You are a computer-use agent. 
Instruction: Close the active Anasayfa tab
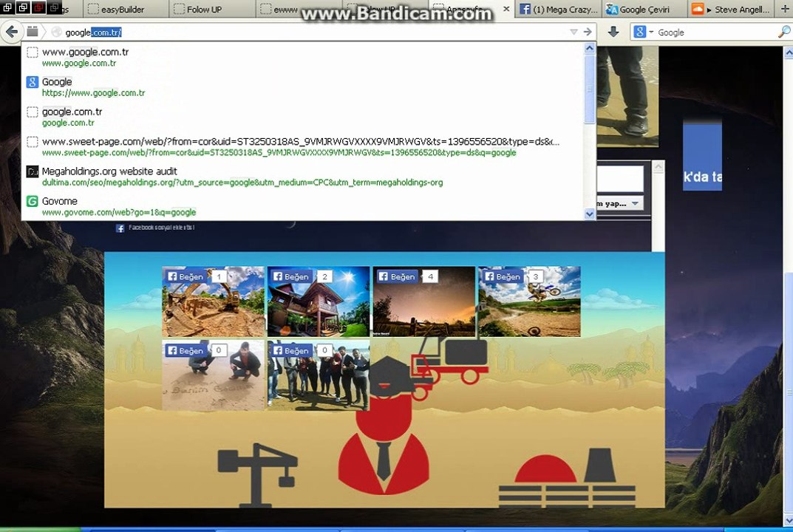[506, 9]
